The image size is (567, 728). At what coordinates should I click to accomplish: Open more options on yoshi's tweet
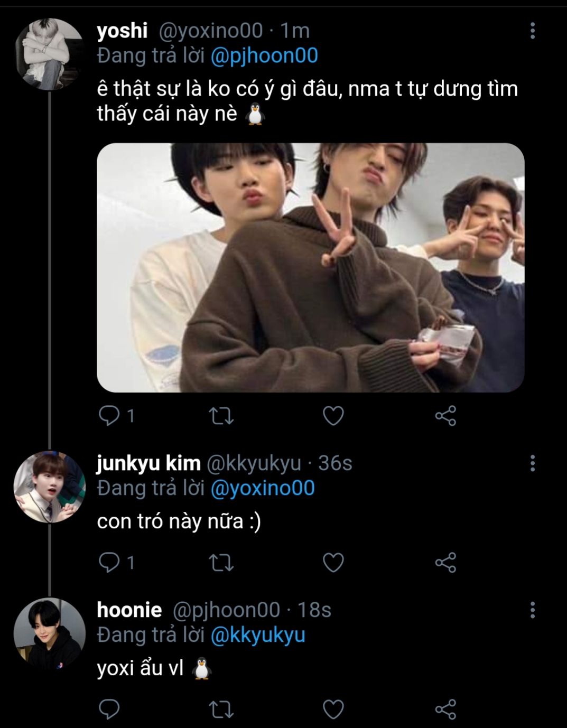(x=532, y=31)
